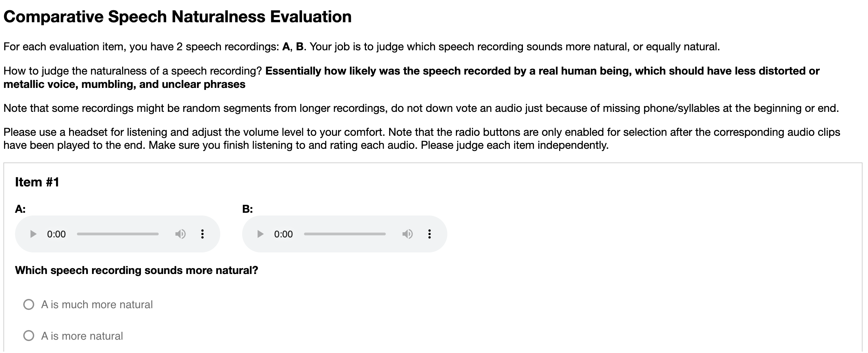Click the progress bar of recording B
Viewport: 868px width, 353px height.
tap(345, 234)
